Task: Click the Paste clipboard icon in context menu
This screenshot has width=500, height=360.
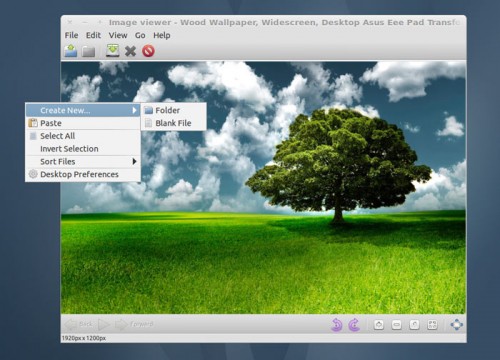Action: pyautogui.click(x=33, y=123)
